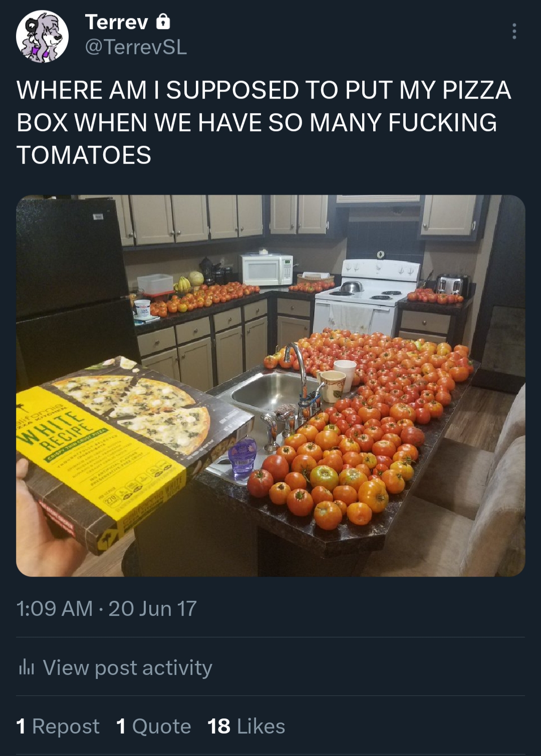
Task: Select the tweet text about tomatoes
Action: coord(264,123)
